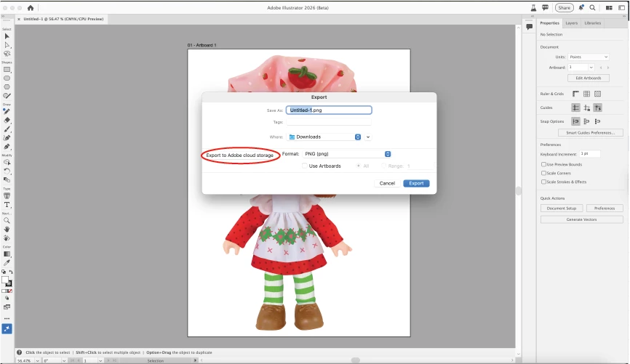Open the Units Points dropdown
Viewport: 630px width, 364px height.
tap(589, 57)
